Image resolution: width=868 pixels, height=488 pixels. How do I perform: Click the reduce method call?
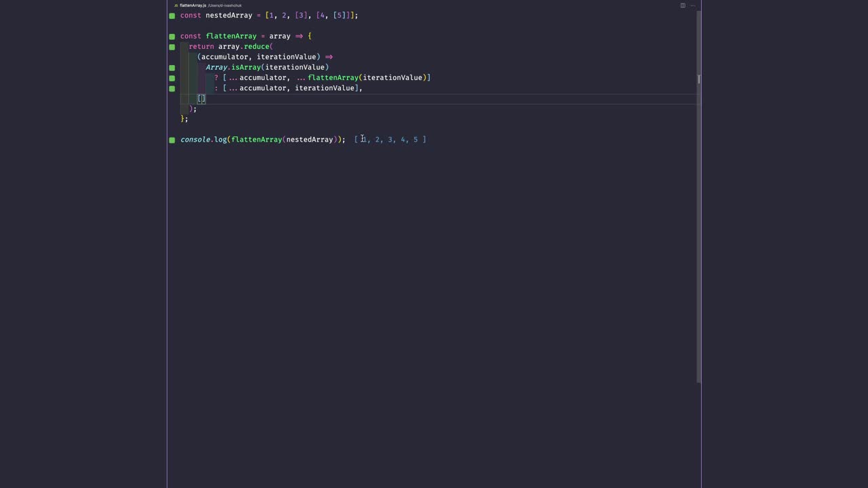(256, 47)
